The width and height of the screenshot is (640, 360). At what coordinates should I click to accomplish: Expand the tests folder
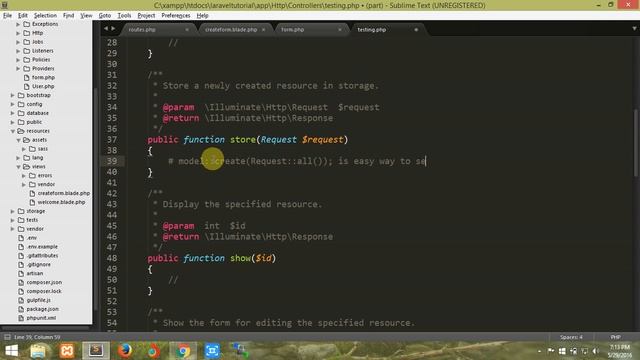tap(13, 220)
